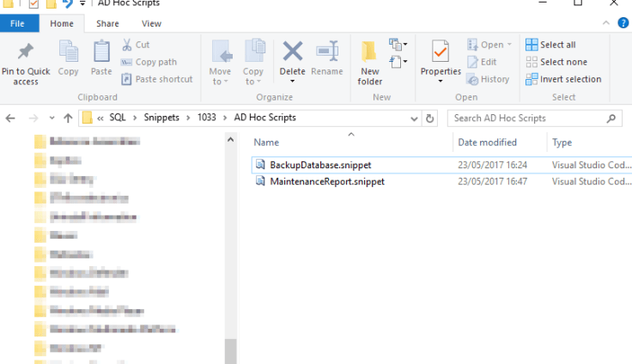Expand the Copy to dropdown
Image resolution: width=632 pixels, height=364 pixels.
(252, 82)
